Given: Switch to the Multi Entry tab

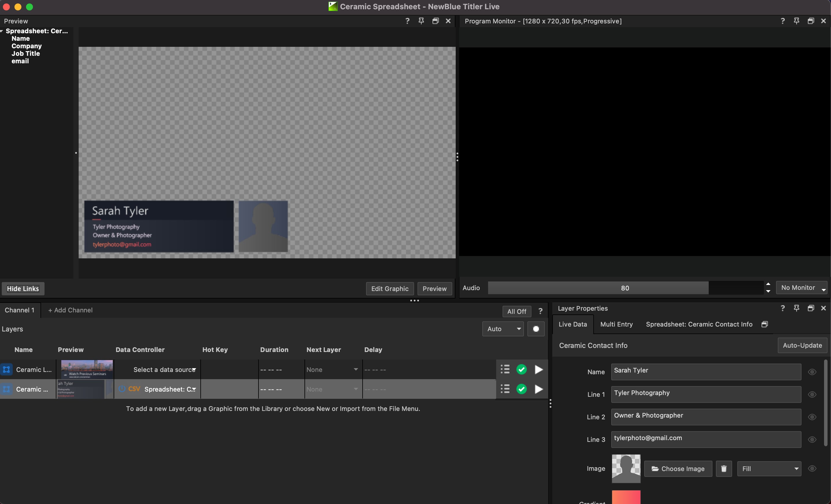Looking at the screenshot, I should (616, 324).
